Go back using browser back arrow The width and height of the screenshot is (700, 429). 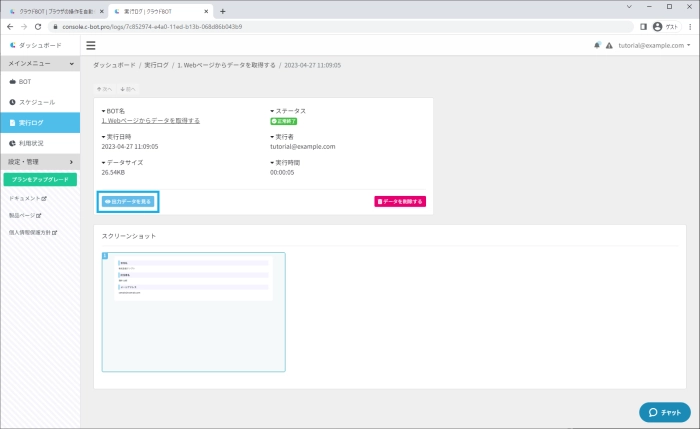[10, 27]
